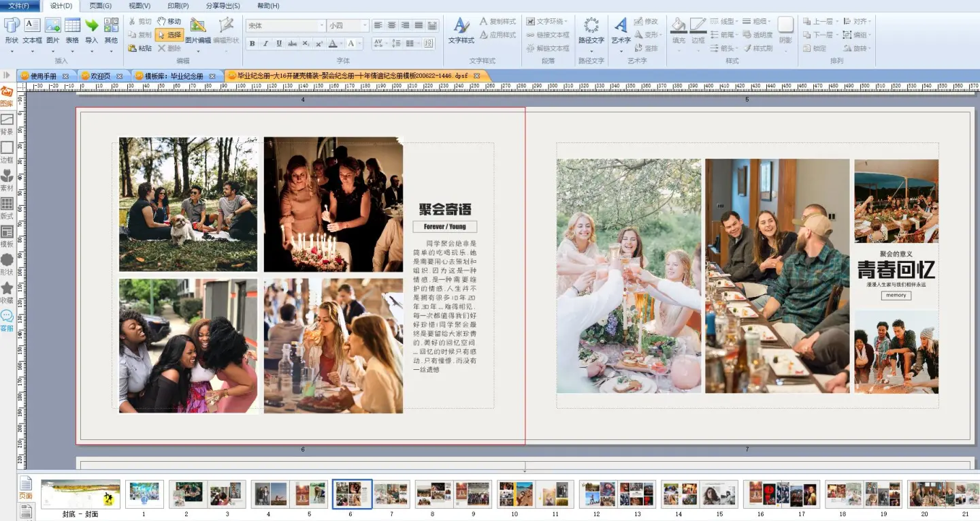Viewport: 980px width, 521px height.
Task: Open the 宋体 font family dropdown
Action: (285, 26)
